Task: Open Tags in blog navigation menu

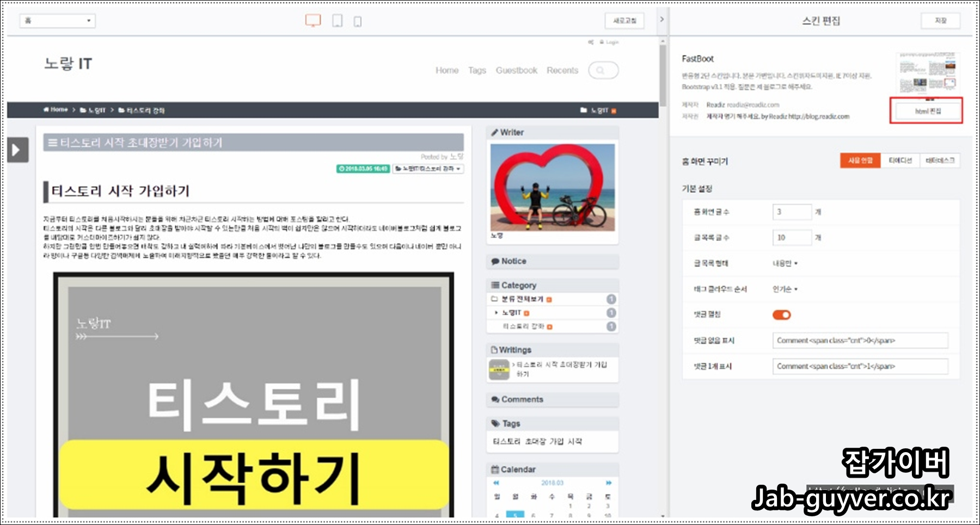Action: point(477,70)
